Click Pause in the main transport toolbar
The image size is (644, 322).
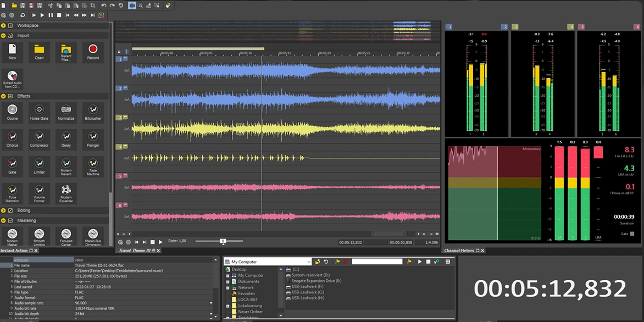click(x=51, y=15)
